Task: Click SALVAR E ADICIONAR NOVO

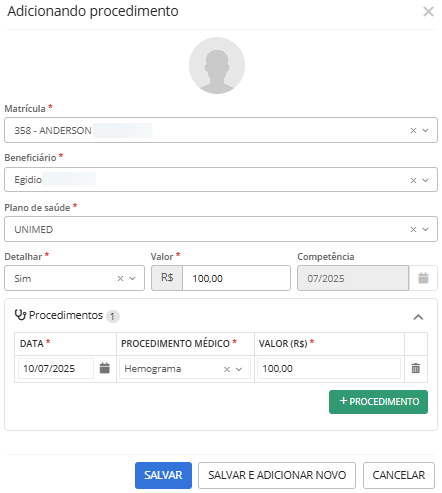Action: point(277,475)
